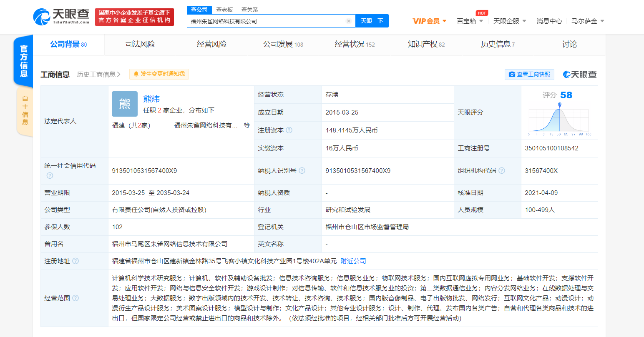Expand the 等 link for more companies
The width and height of the screenshot is (644, 337).
[247, 125]
